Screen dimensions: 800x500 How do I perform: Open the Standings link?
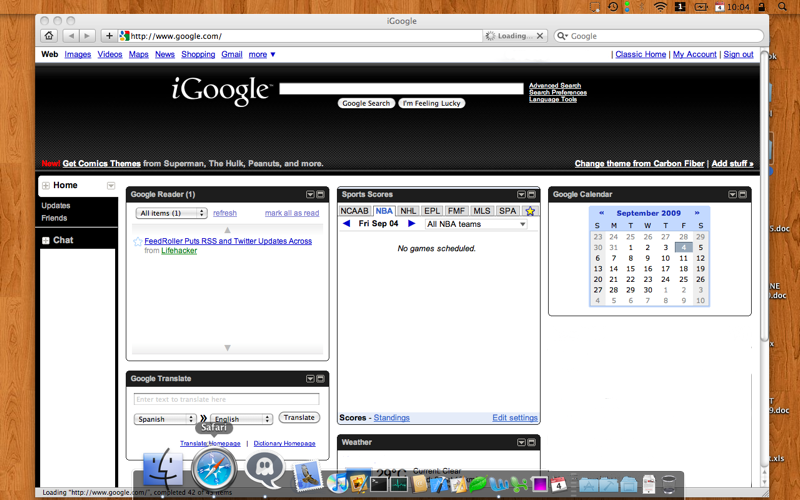pos(391,418)
